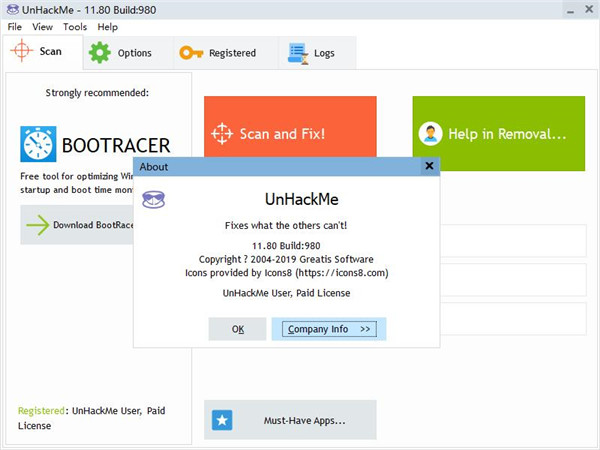Click the UnHackMe mask icon in About dialog
The image size is (600, 450).
[x=153, y=199]
